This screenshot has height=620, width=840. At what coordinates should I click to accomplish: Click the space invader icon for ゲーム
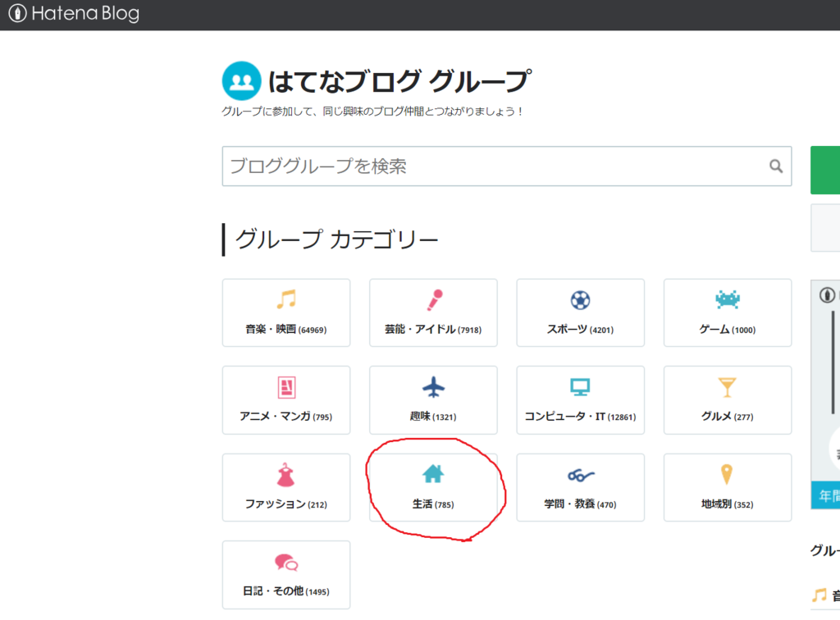[x=728, y=299]
